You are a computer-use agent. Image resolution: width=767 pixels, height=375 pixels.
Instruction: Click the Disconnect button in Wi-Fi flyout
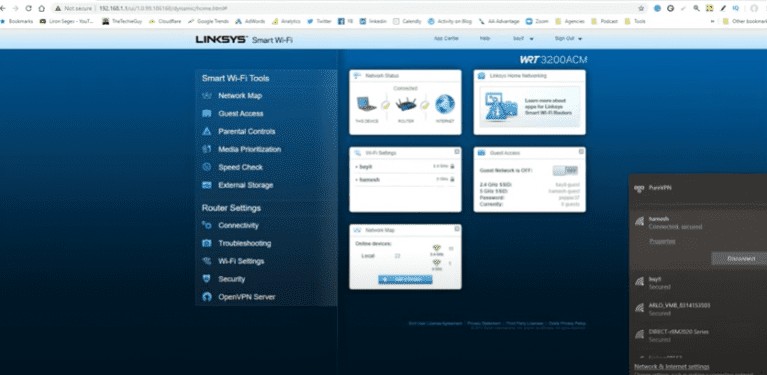point(740,259)
